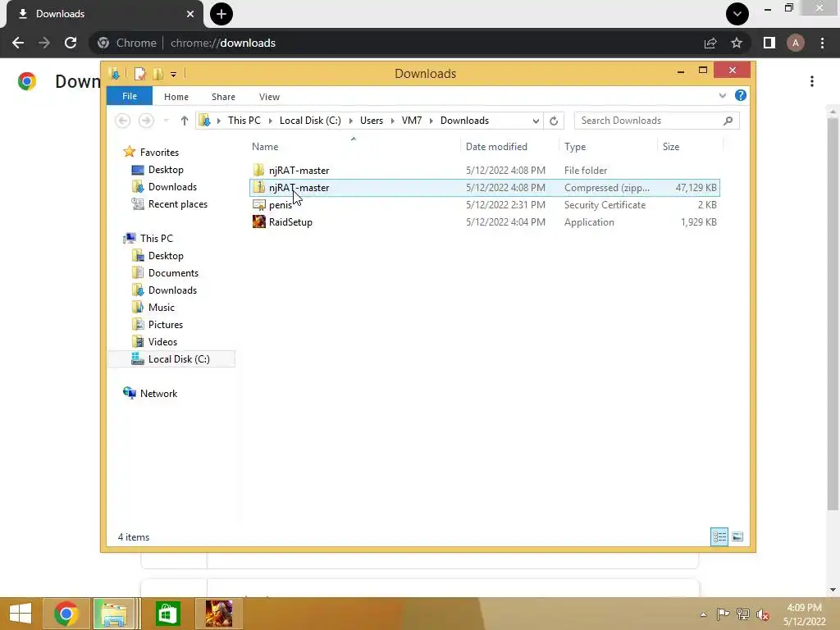Open Recent places in Favorites
Viewport: 840px width, 630px height.
(177, 204)
